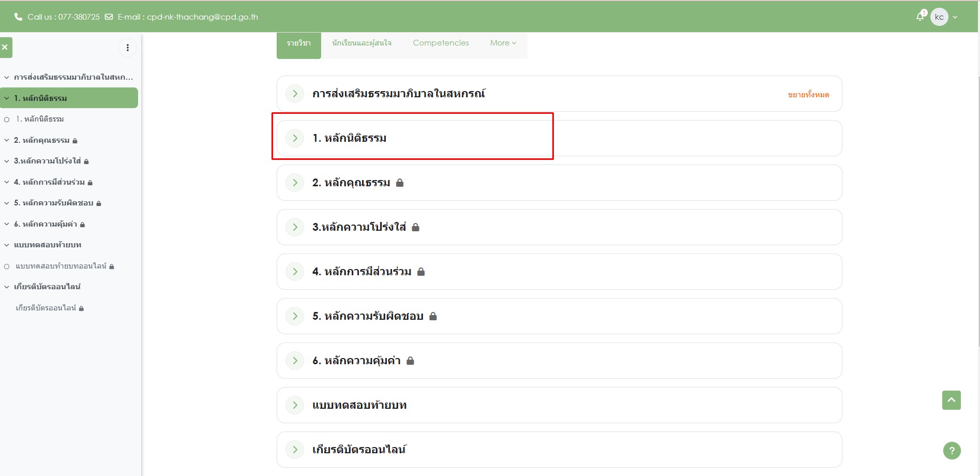Expand the แบบทดสอบท้ายบท section chevron
The height and width of the screenshot is (476, 980).
(x=295, y=405)
